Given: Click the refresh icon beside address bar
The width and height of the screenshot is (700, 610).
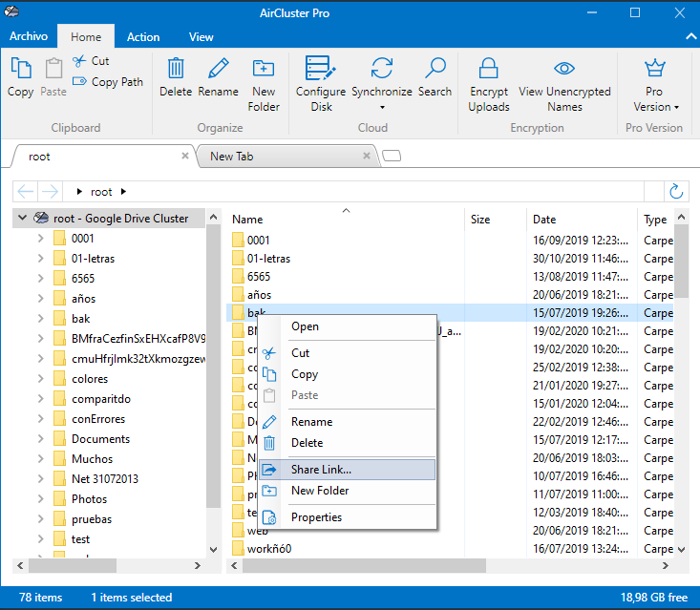Looking at the screenshot, I should [677, 192].
